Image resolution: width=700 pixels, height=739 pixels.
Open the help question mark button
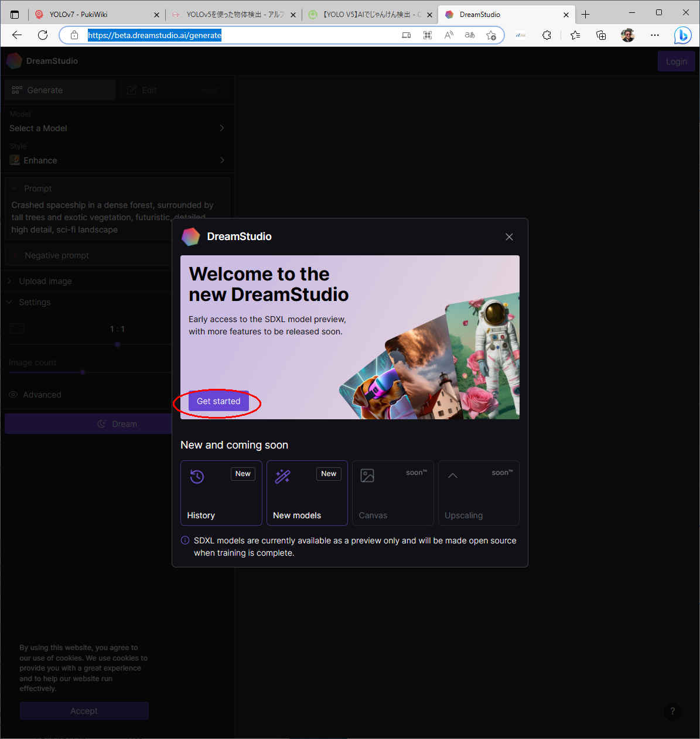pos(672,711)
